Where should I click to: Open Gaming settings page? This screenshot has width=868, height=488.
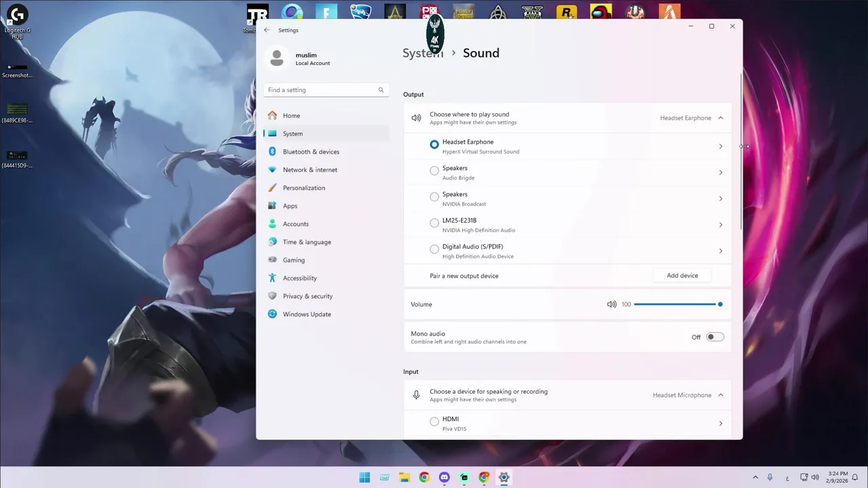[x=327, y=260]
